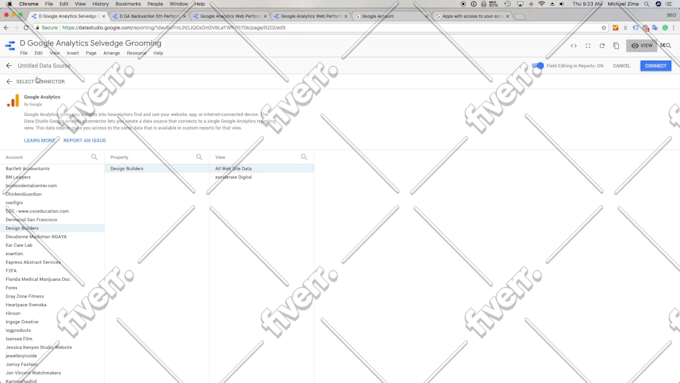Screen dimensions: 680x383
Task: Switch to the D GA Backyardon tab
Action: pyautogui.click(x=148, y=16)
